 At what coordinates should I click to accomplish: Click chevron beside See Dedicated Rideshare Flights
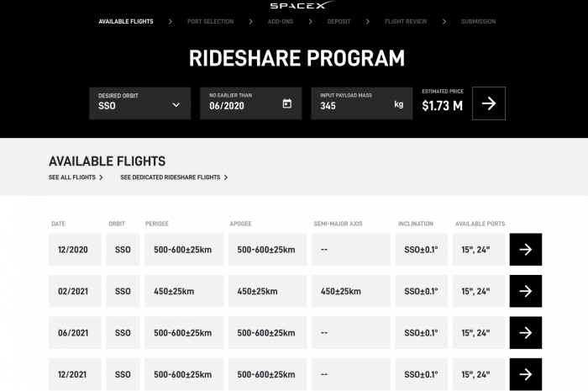(x=226, y=177)
